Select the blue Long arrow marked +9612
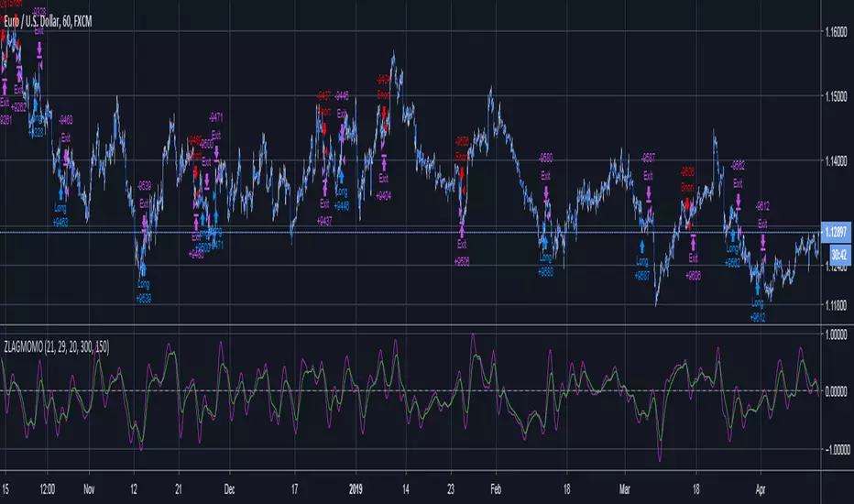Viewport: 854px width, 504px height. [757, 289]
